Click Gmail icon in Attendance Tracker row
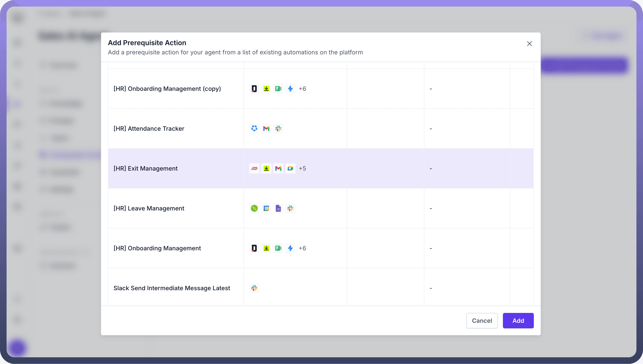Viewport: 643px width, 364px height. pyautogui.click(x=266, y=128)
